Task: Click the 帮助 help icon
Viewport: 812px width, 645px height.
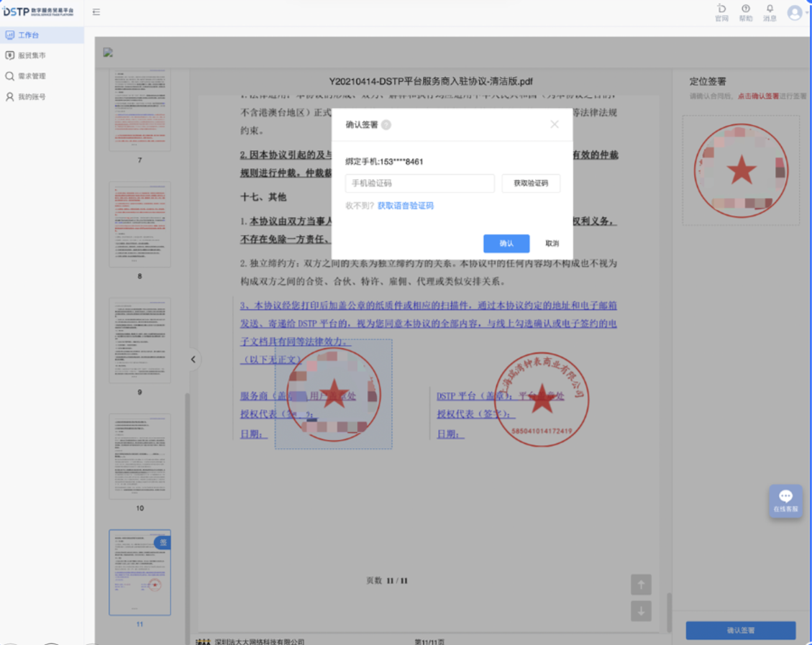Action: pos(745,12)
